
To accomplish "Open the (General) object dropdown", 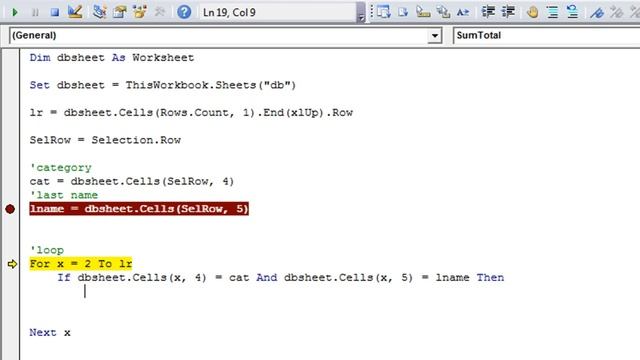I will tap(435, 36).
